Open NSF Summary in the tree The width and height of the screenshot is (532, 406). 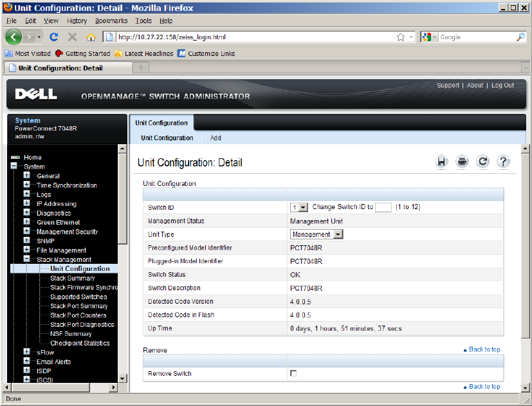[x=71, y=334]
